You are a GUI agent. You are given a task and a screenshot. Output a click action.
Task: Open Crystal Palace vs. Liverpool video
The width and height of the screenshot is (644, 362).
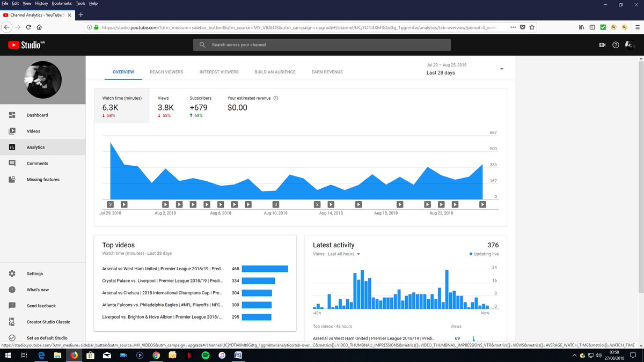(163, 280)
